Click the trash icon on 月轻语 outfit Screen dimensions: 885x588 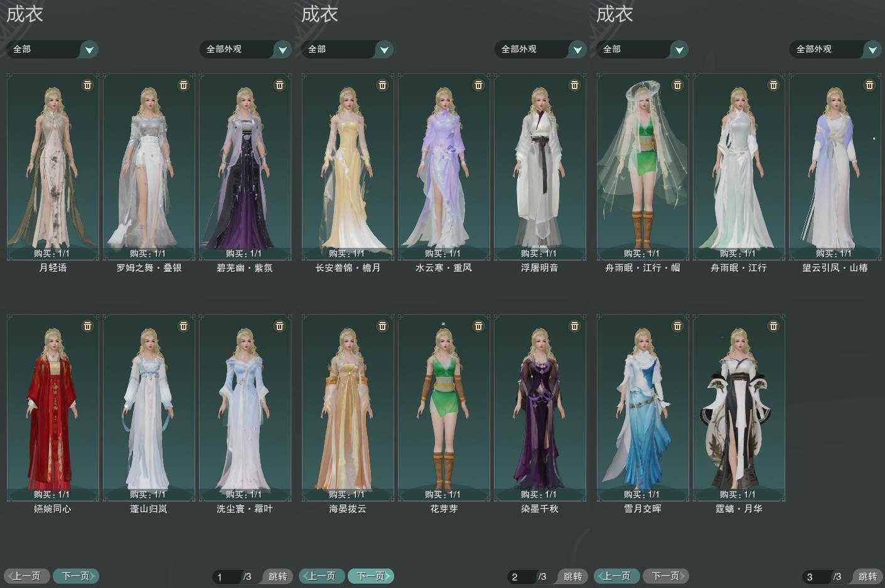[x=87, y=85]
